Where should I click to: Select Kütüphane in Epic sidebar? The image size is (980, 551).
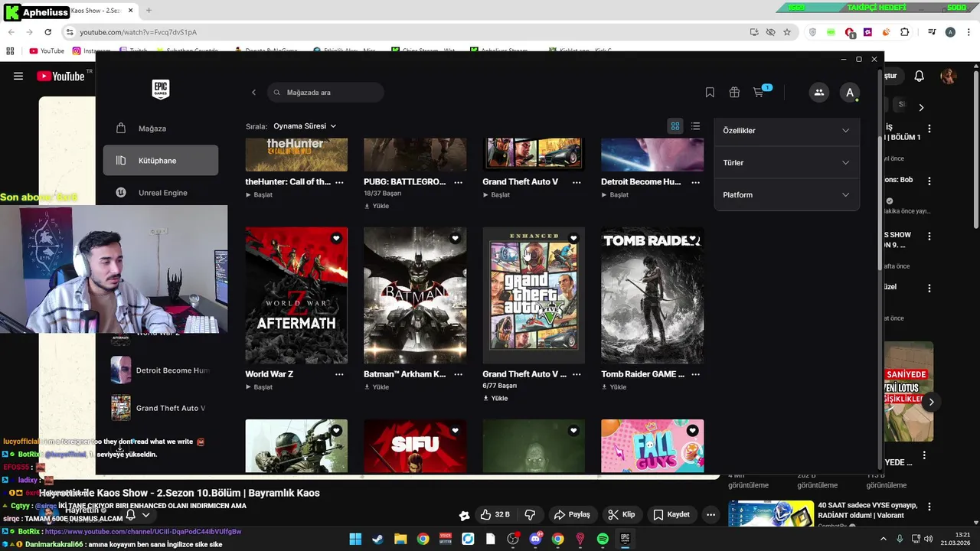click(x=161, y=161)
